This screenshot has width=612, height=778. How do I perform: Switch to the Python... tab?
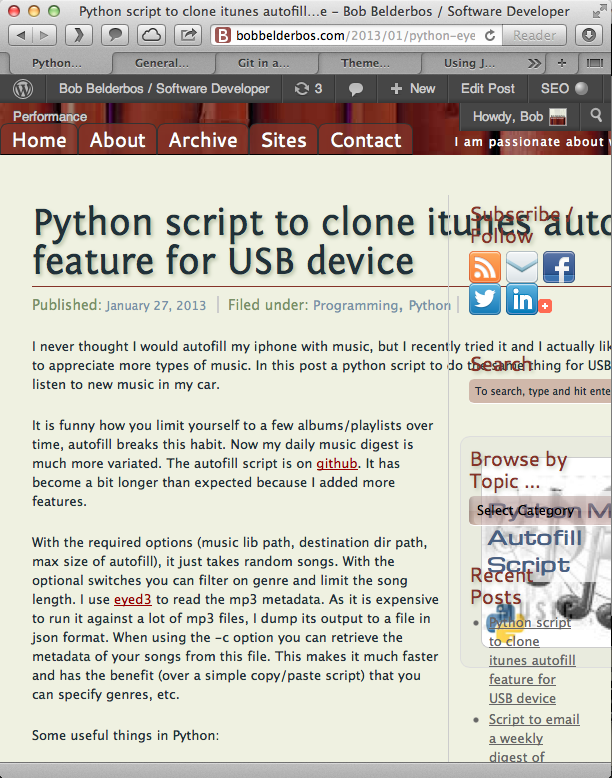pyautogui.click(x=57, y=63)
